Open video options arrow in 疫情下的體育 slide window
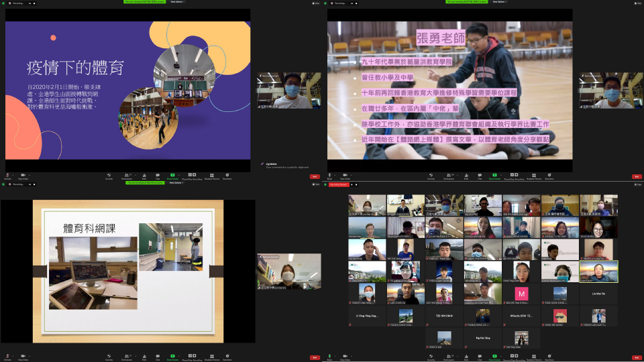The height and width of the screenshot is (362, 644). click(x=30, y=175)
